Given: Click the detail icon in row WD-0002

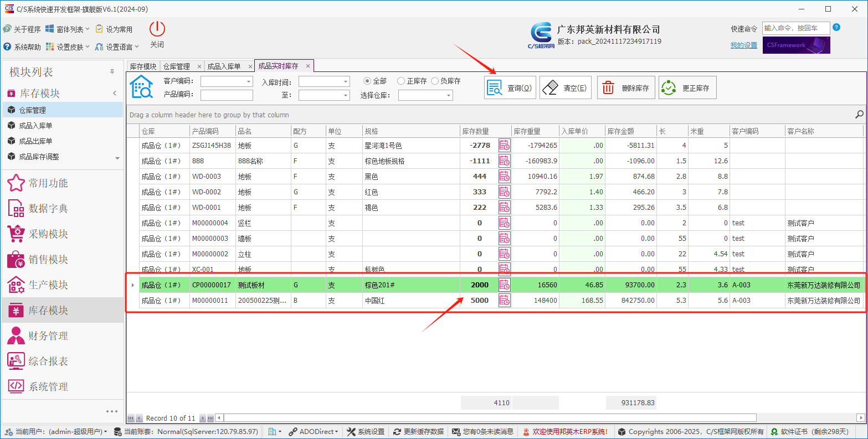Looking at the screenshot, I should click(505, 192).
